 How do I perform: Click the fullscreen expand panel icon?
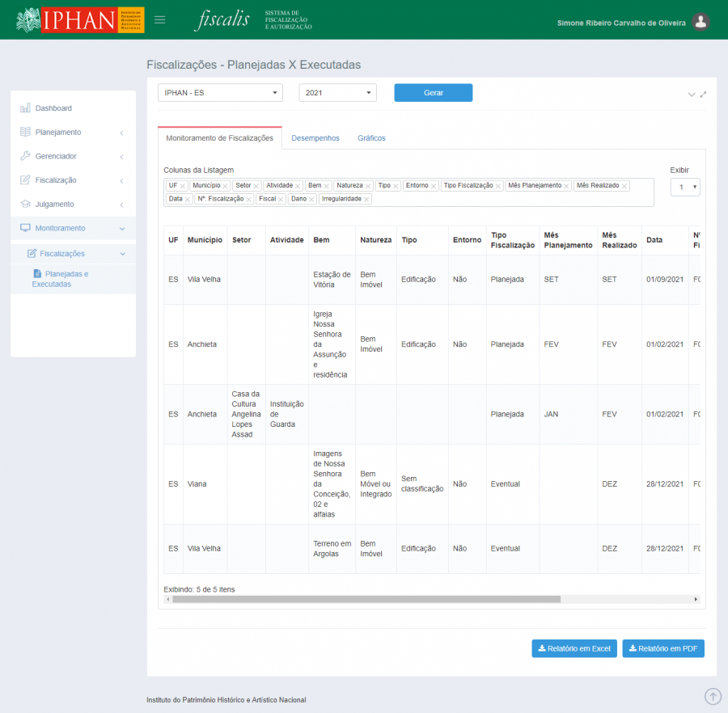(703, 95)
